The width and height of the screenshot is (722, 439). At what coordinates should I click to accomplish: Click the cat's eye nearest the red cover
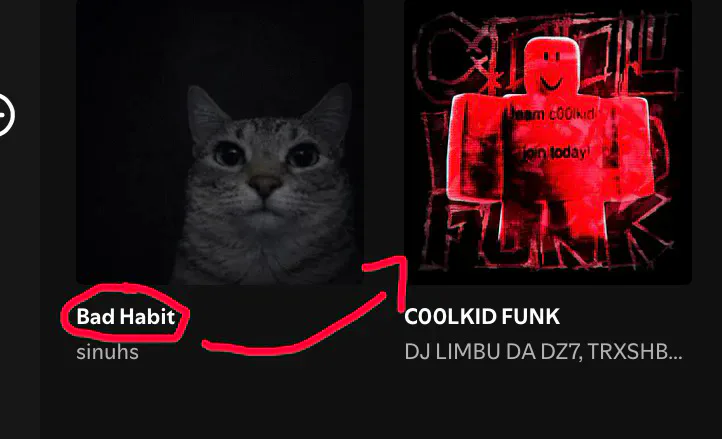click(303, 156)
